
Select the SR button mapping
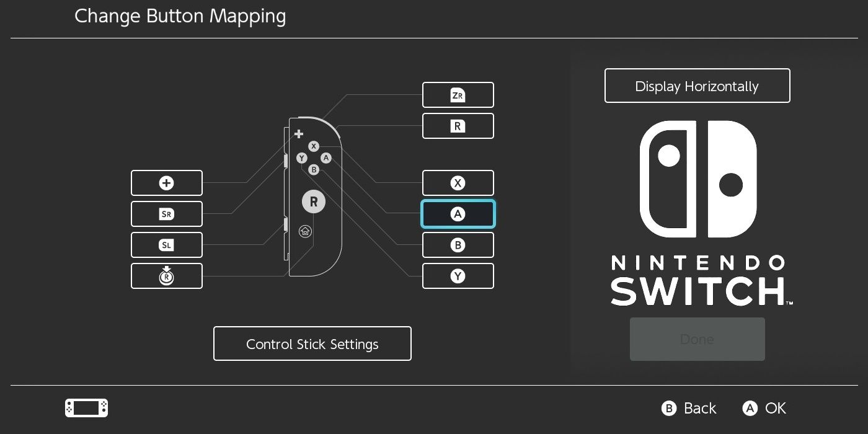pos(166,214)
